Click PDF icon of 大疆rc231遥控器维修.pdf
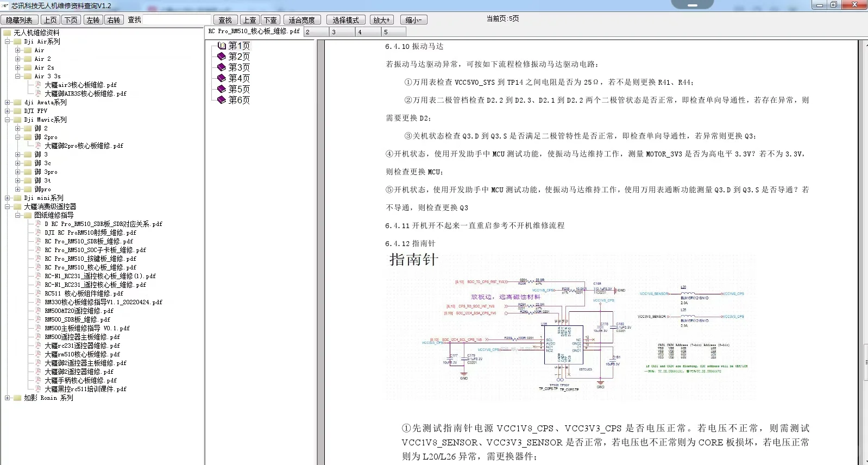This screenshot has height=465, width=868. tap(39, 345)
